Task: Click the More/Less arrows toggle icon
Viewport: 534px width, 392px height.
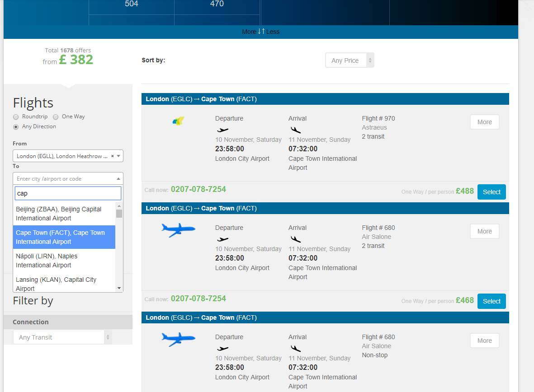Action: click(x=261, y=32)
